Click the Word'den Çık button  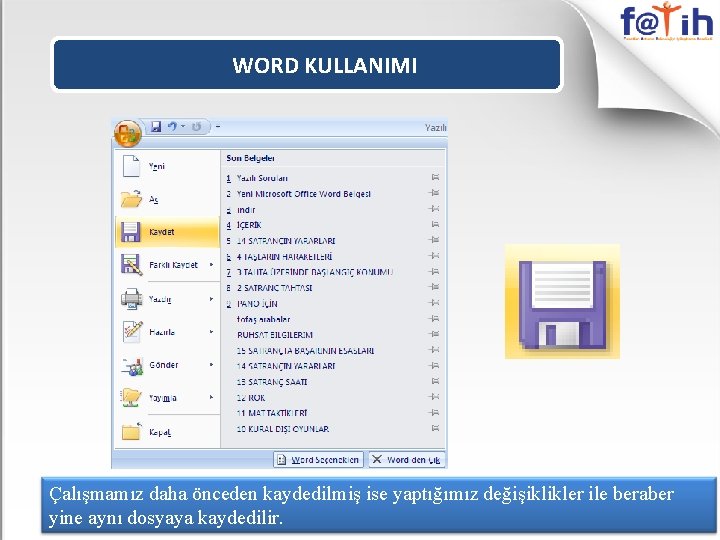pos(406,460)
